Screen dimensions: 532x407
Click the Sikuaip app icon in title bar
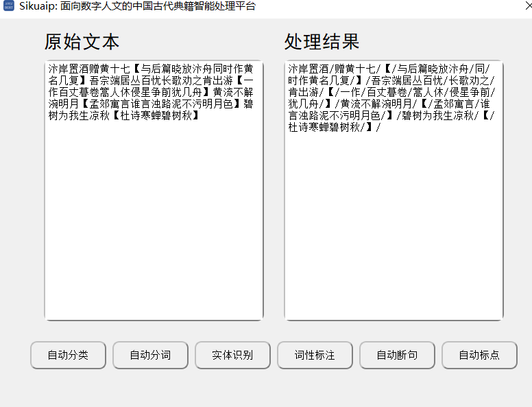point(8,6)
